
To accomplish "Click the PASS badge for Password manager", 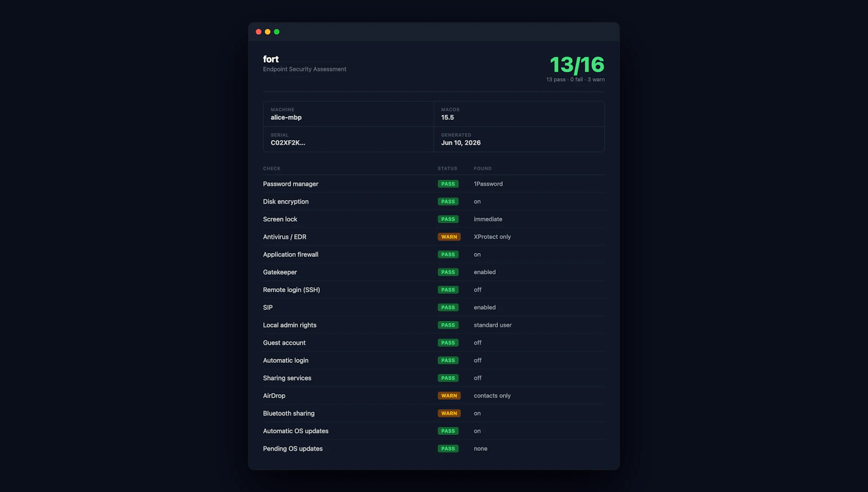I will click(448, 184).
